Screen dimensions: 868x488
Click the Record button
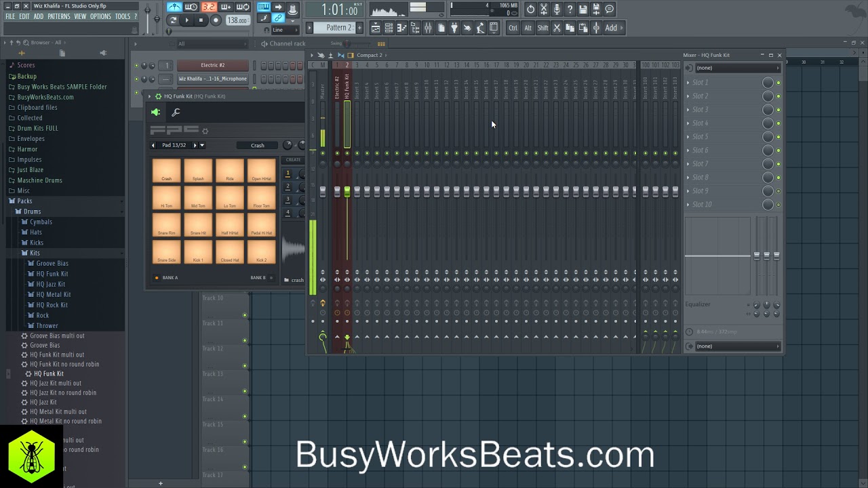tap(216, 20)
